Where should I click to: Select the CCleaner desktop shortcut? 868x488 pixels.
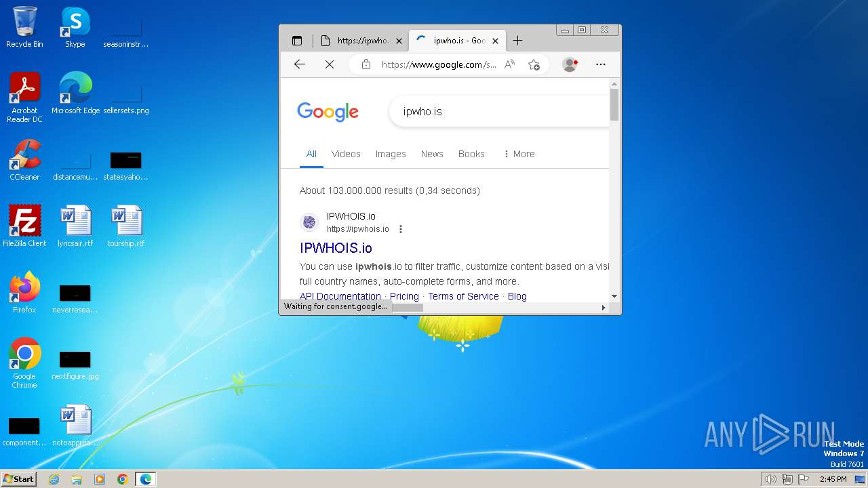click(24, 160)
